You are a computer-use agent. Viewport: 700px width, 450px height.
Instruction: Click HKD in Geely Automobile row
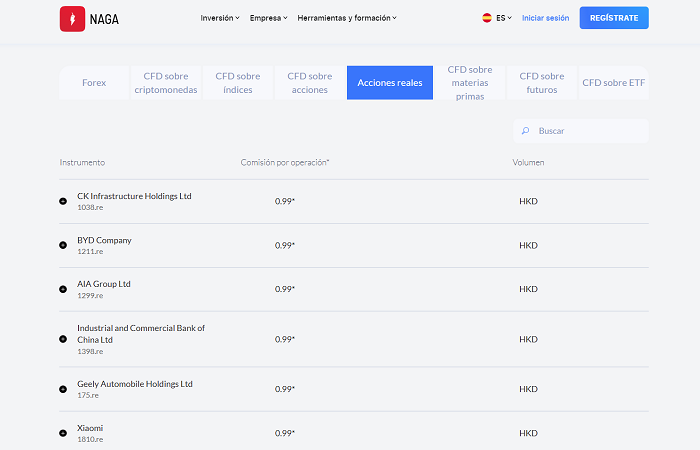[x=528, y=389]
